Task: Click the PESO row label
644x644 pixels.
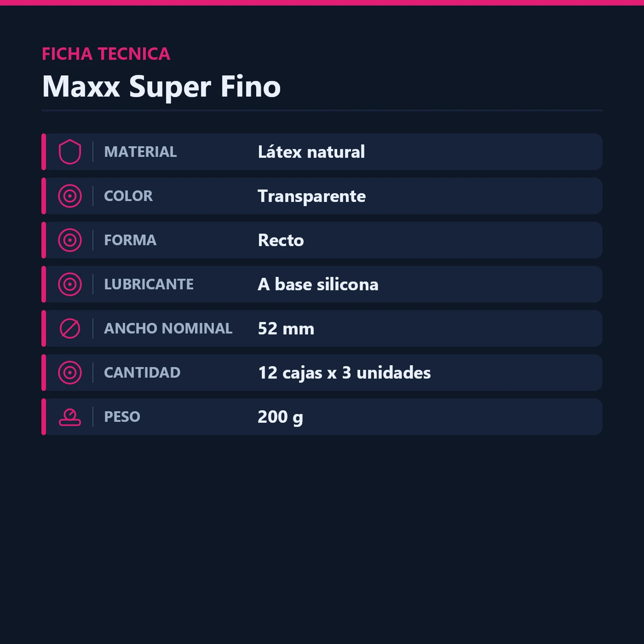Action: (122, 417)
